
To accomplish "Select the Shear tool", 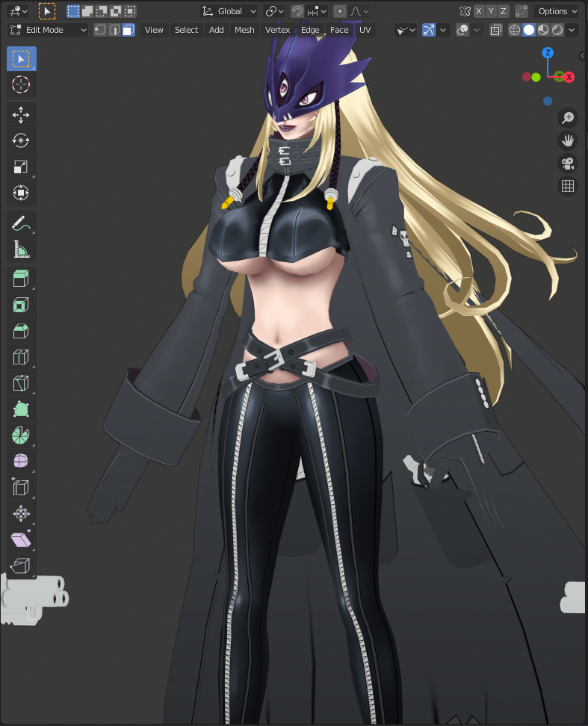I will point(22,539).
